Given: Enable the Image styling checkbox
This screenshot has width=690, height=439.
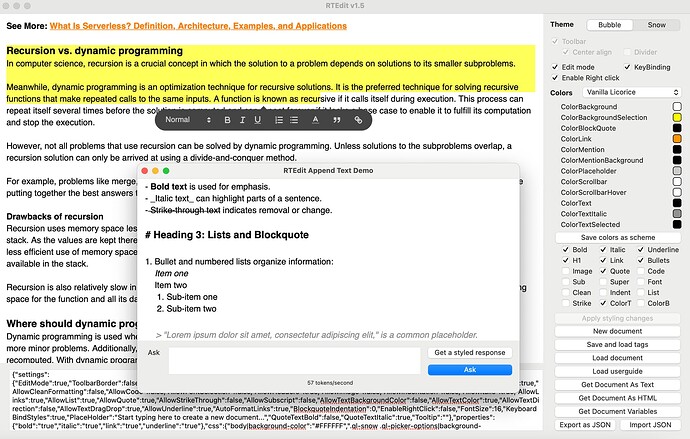Looking at the screenshot, I should pos(566,271).
